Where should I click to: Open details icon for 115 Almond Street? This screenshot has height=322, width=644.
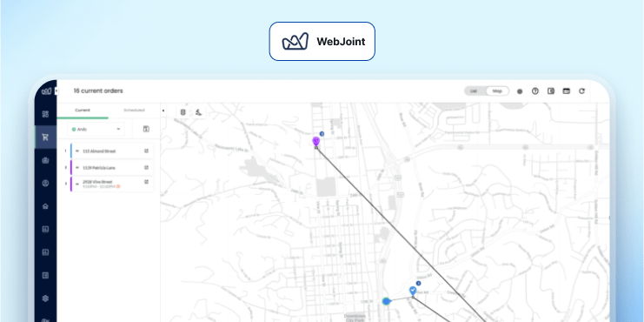pos(146,151)
